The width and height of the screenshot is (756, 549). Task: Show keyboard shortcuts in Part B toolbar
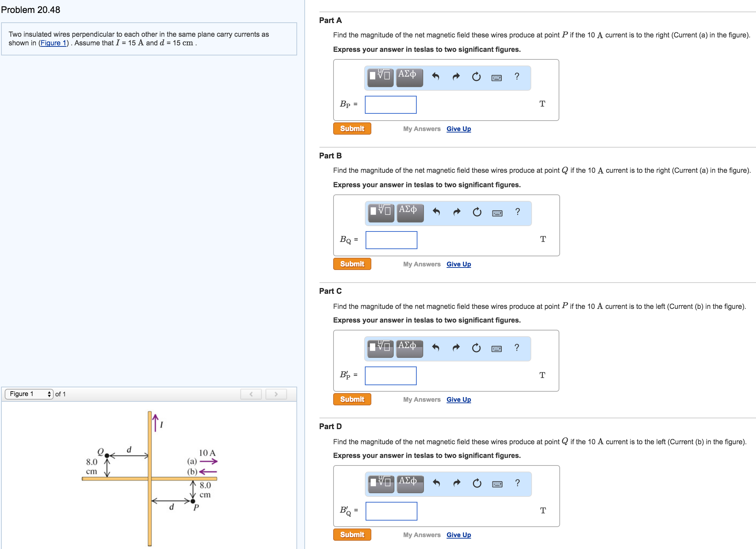click(497, 213)
